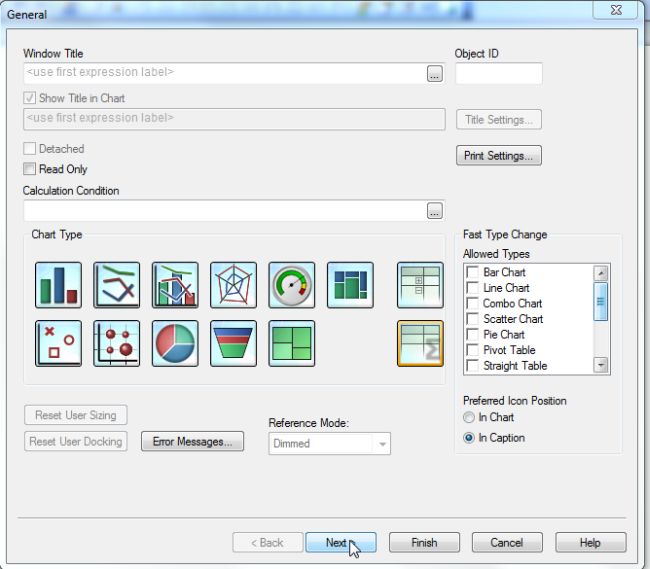Check Pie Chart in Allowed Types

tap(473, 334)
